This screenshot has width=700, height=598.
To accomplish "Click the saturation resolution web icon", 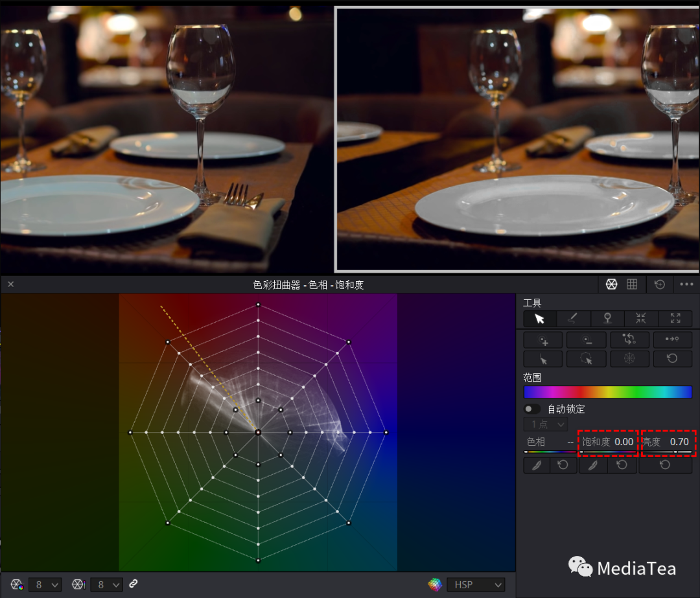I will (x=78, y=584).
